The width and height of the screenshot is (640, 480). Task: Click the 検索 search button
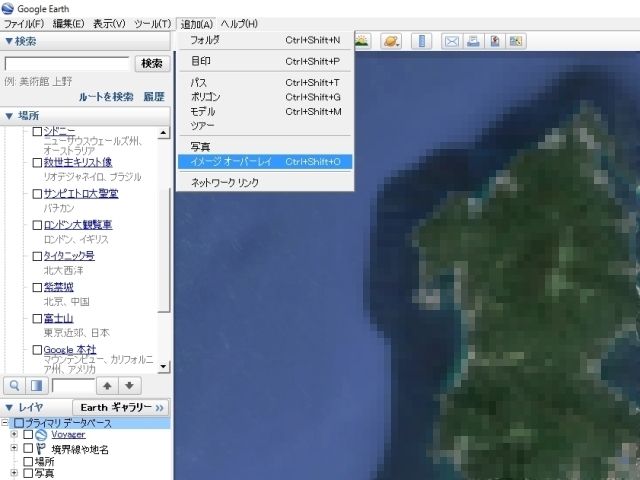tap(152, 64)
